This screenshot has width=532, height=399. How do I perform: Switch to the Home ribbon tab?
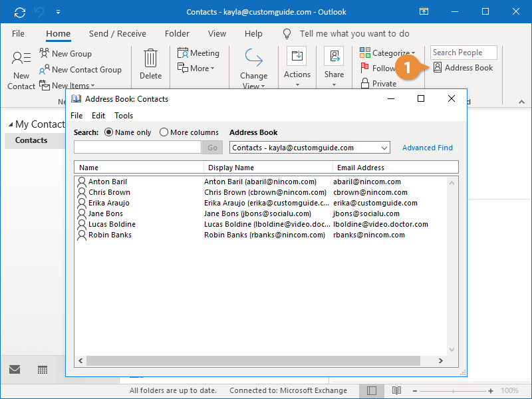click(59, 34)
